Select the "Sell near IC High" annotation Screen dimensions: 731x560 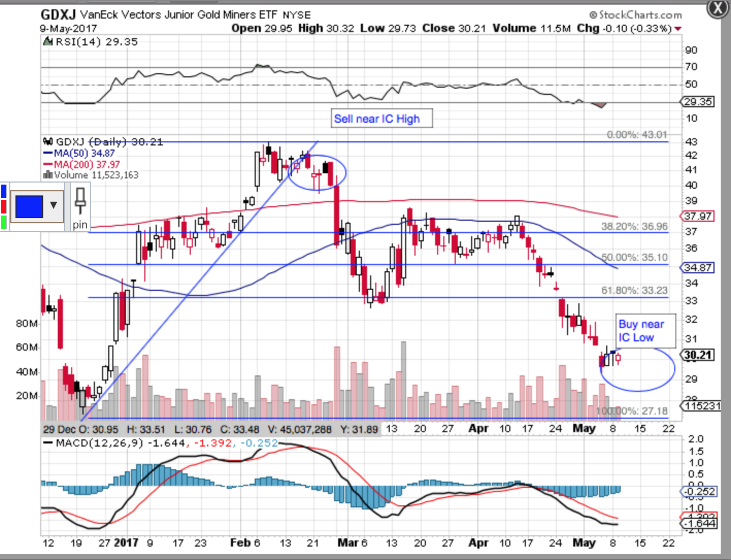click(381, 119)
